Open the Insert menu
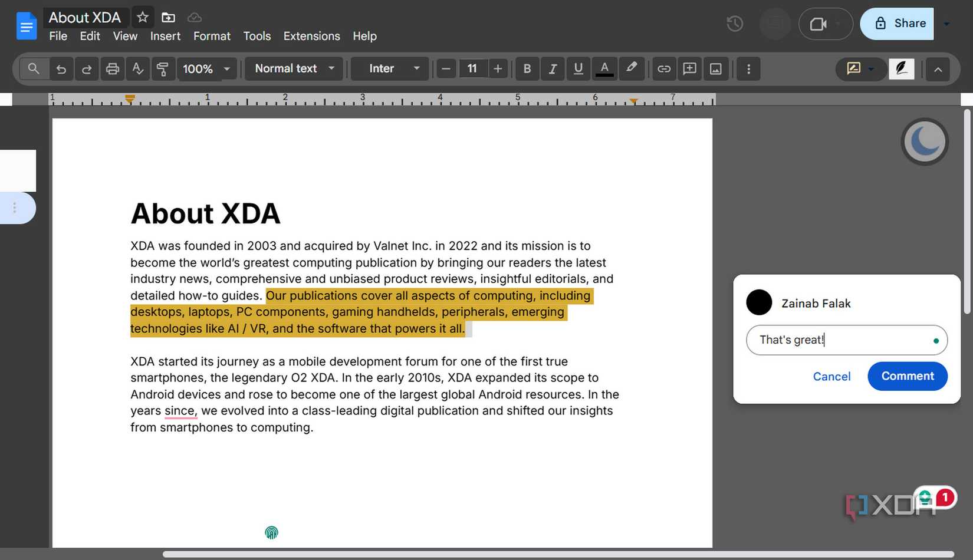 (x=165, y=36)
